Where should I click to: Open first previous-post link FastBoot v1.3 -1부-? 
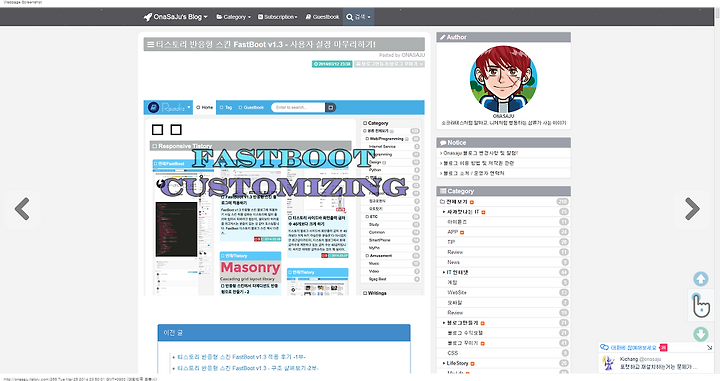coord(242,357)
